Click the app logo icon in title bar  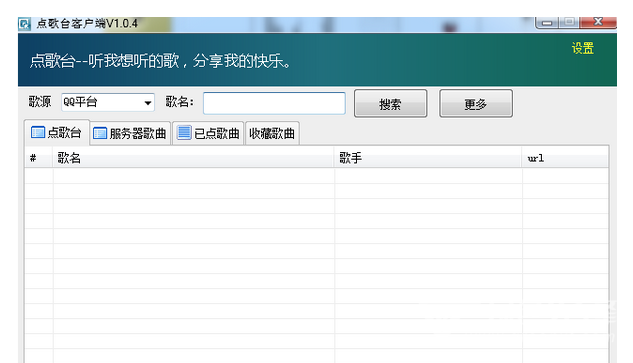pos(24,24)
